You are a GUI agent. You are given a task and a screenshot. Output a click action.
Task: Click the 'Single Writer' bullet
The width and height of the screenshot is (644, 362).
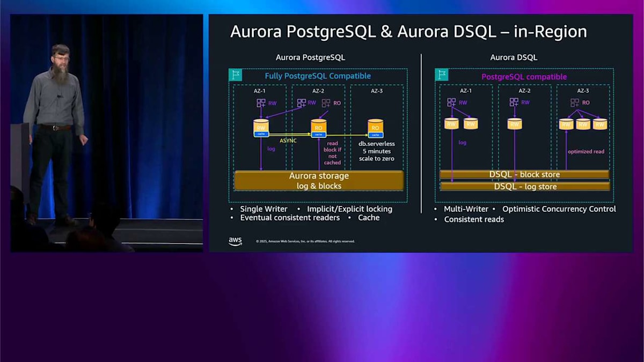[x=264, y=209]
